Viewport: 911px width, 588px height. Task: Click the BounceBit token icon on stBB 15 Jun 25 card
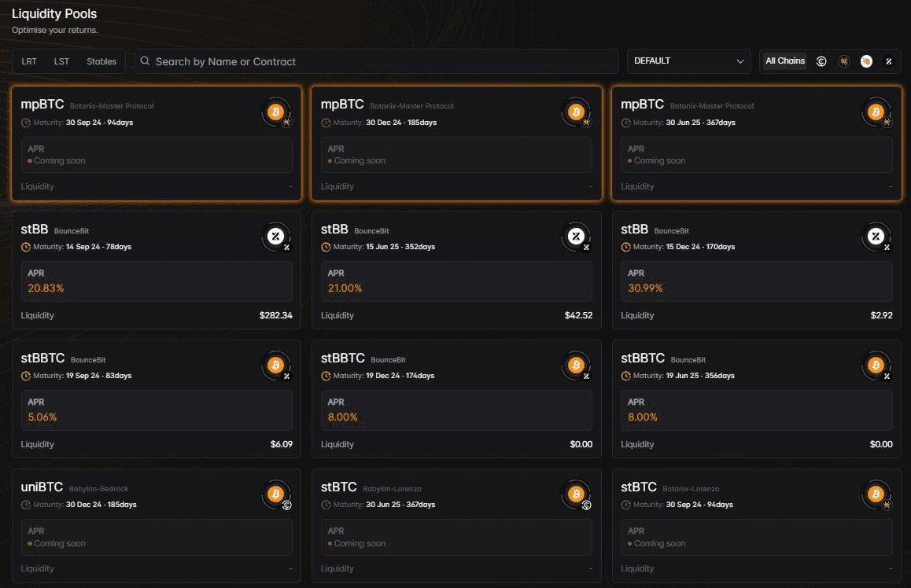(x=576, y=236)
